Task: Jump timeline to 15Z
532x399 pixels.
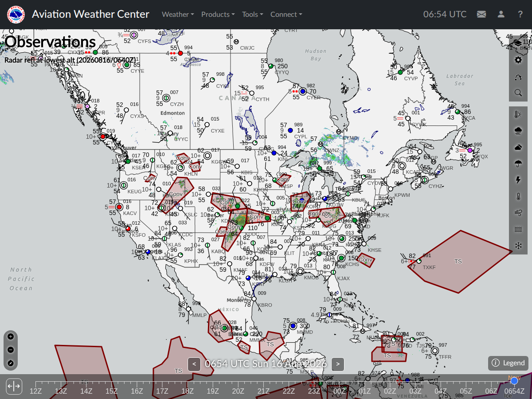Action: pos(111,391)
